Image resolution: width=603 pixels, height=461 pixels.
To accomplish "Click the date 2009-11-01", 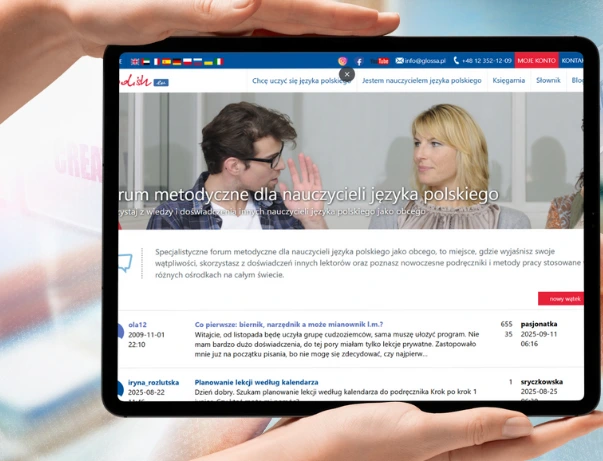I will point(146,335).
